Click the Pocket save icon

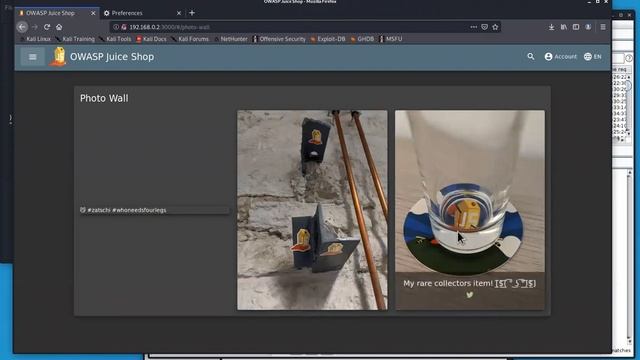(x=484, y=27)
